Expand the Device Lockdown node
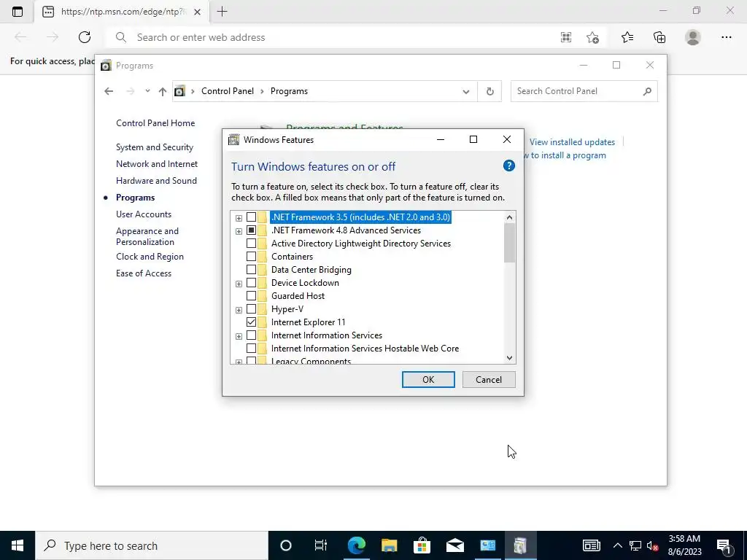Screen dimensions: 747x560 pyautogui.click(x=239, y=284)
